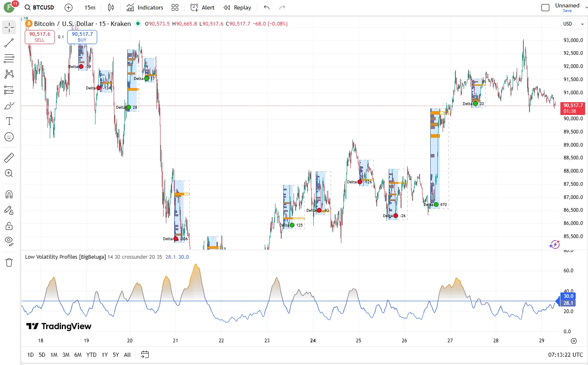Set time range to 5D
Screen dimensions: 588x365
point(42,355)
